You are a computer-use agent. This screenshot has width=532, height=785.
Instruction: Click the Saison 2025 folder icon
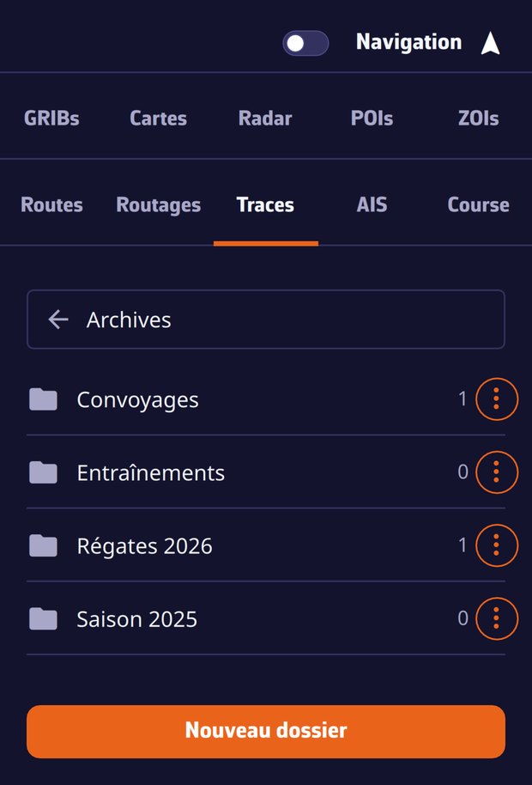pyautogui.click(x=43, y=618)
